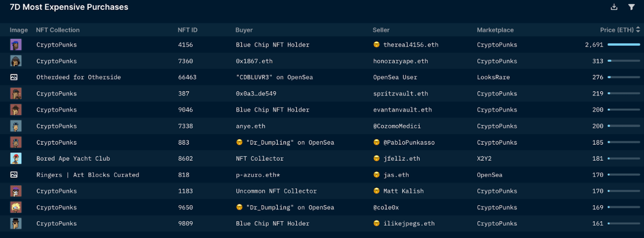Open buyer Blue Chip NFT Holder in row 9809
This screenshot has height=238, width=644.
(273, 224)
